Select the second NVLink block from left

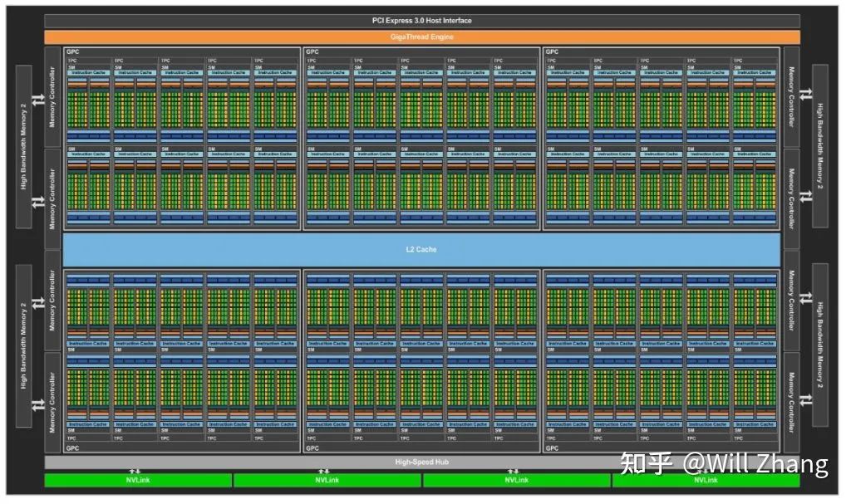327,480
